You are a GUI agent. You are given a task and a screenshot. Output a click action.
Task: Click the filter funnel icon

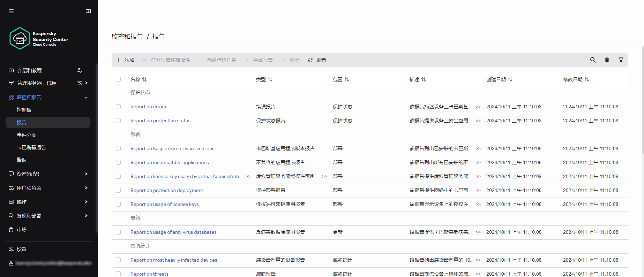[621, 60]
